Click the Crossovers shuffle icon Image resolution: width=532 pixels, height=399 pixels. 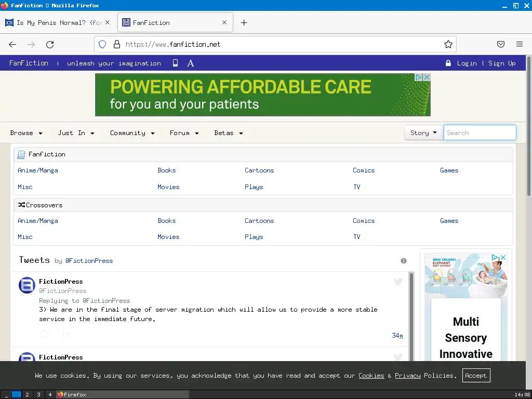click(21, 205)
